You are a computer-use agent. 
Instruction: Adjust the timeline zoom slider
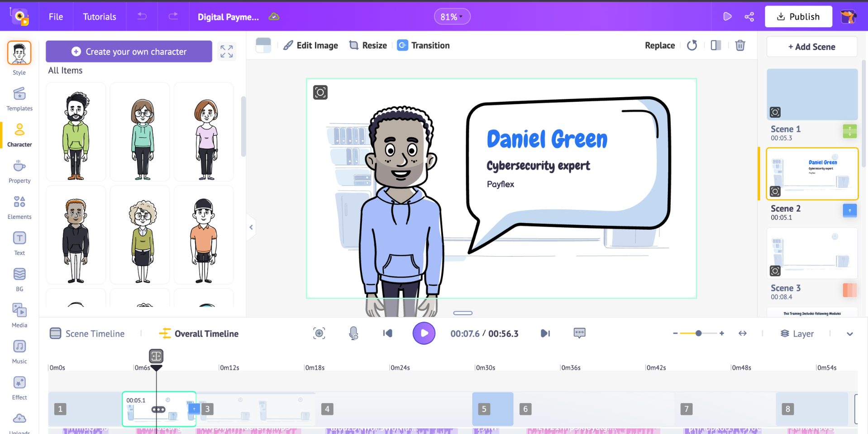(x=699, y=333)
